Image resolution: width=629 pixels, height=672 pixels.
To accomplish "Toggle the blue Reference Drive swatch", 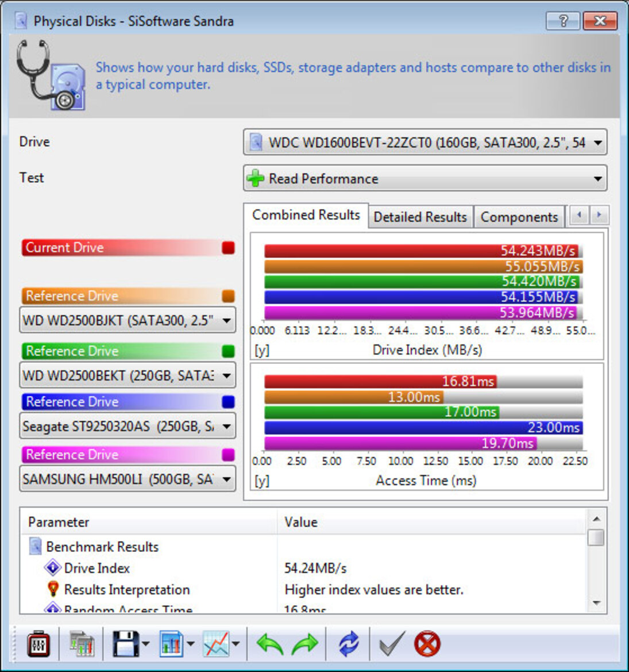I will coord(228,402).
